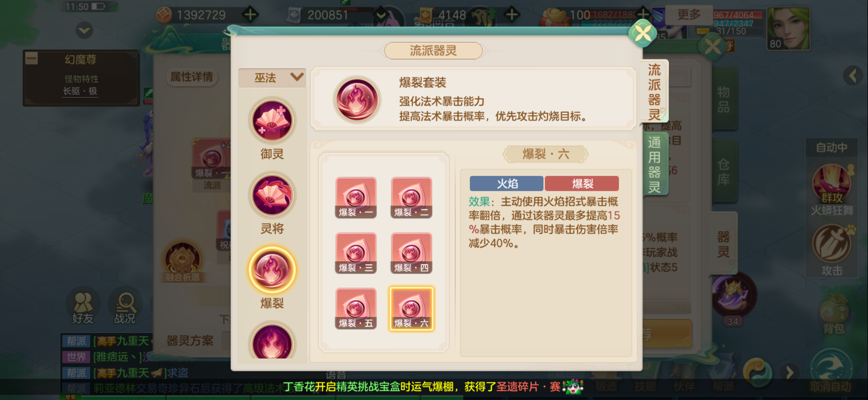The image size is (868, 400).
Task: Choose the 爆裂·三 spirit tile
Action: coord(356,253)
